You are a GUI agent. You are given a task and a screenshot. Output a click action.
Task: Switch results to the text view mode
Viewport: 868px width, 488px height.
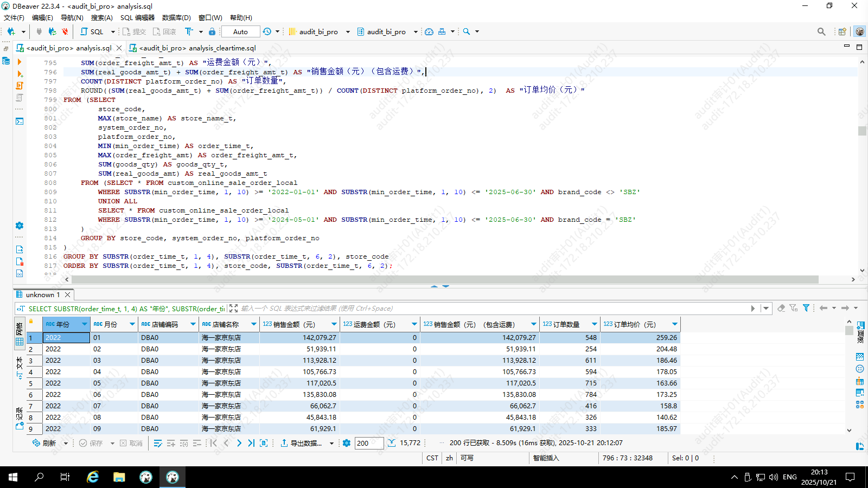click(20, 367)
